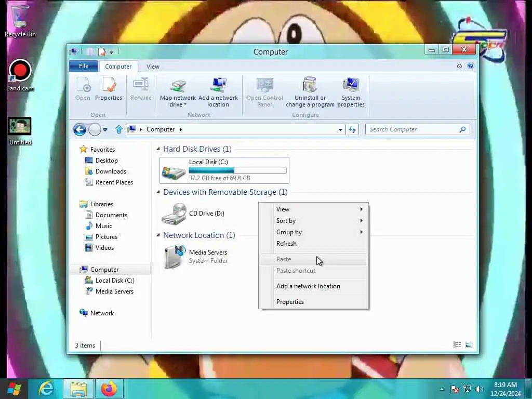Click the Rename ribbon icon
The width and height of the screenshot is (532, 399).
[x=141, y=85]
